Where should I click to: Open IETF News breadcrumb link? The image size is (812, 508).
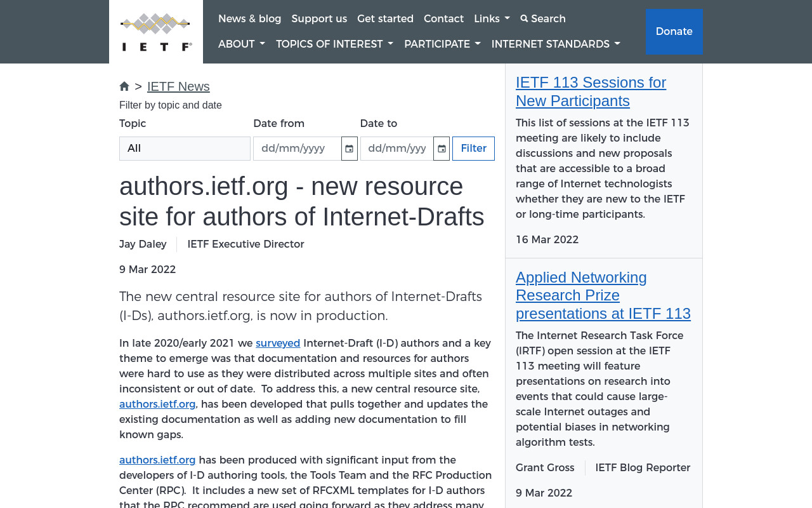coord(178,86)
